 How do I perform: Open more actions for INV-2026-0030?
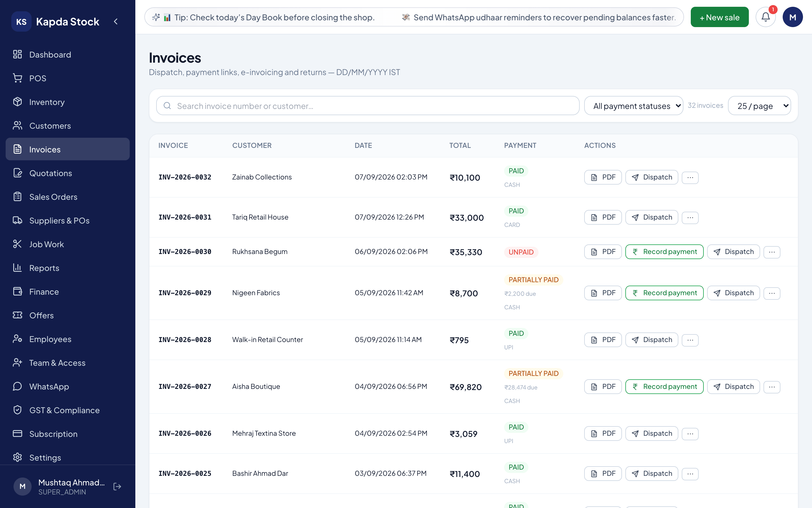[x=772, y=252]
